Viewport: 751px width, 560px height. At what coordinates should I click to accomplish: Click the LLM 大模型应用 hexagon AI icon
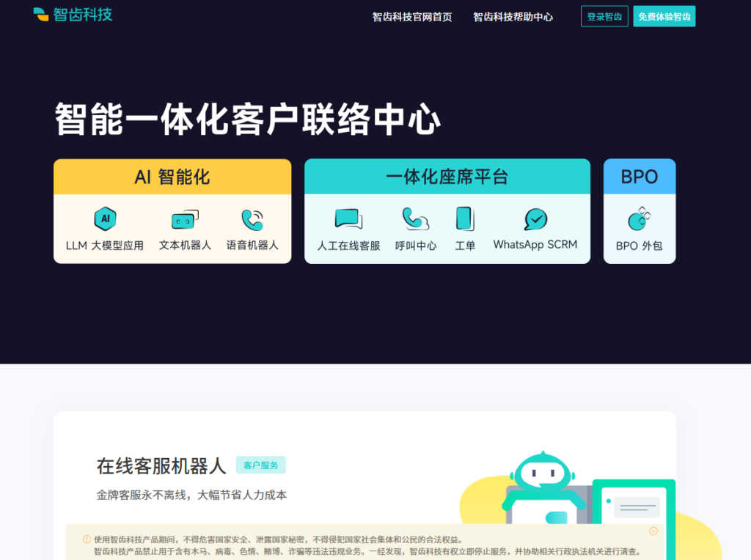(x=105, y=218)
